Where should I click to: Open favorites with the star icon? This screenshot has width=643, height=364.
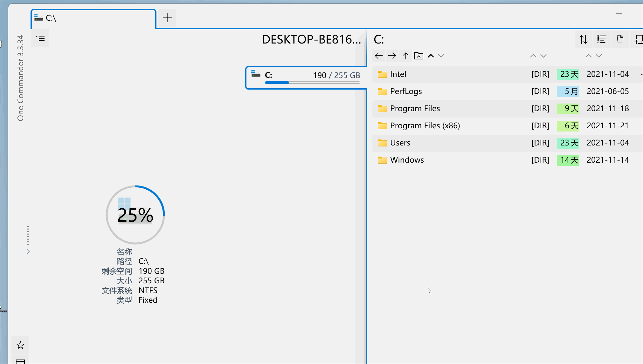(20, 345)
